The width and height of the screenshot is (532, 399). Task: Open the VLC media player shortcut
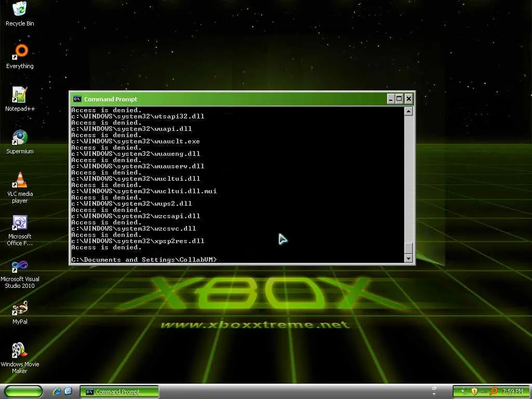(20, 188)
